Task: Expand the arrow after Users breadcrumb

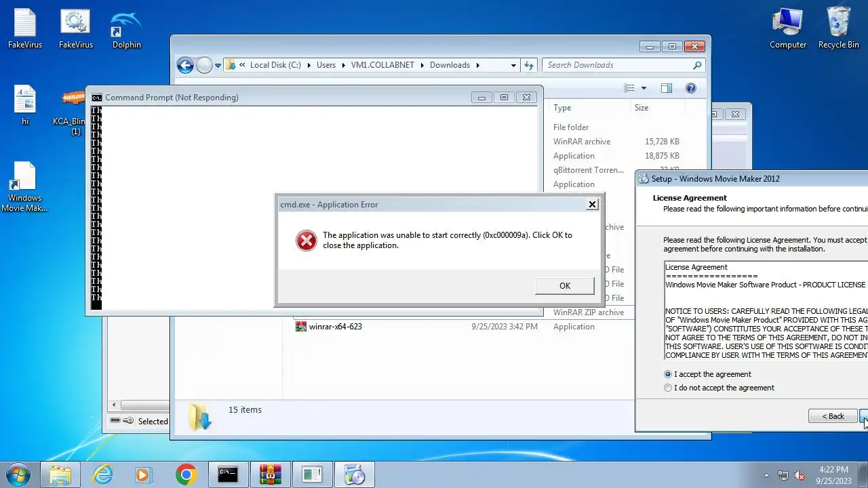Action: [343, 65]
